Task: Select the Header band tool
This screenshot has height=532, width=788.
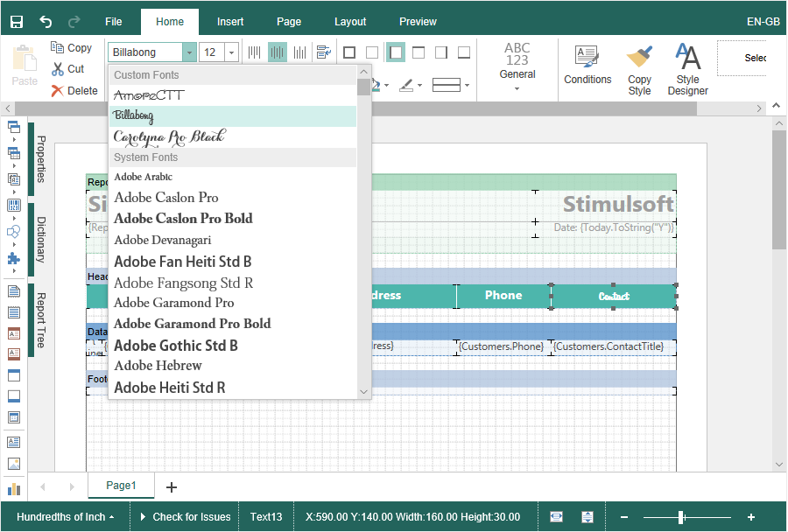Action: [x=13, y=375]
